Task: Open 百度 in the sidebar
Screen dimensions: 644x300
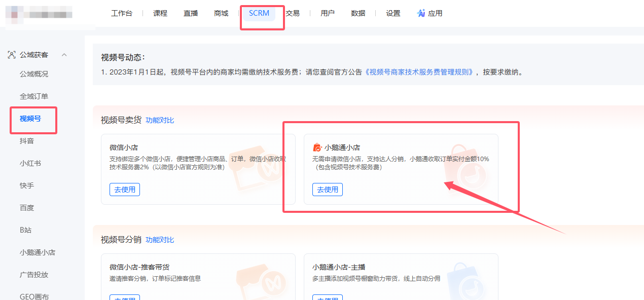Action: click(27, 208)
